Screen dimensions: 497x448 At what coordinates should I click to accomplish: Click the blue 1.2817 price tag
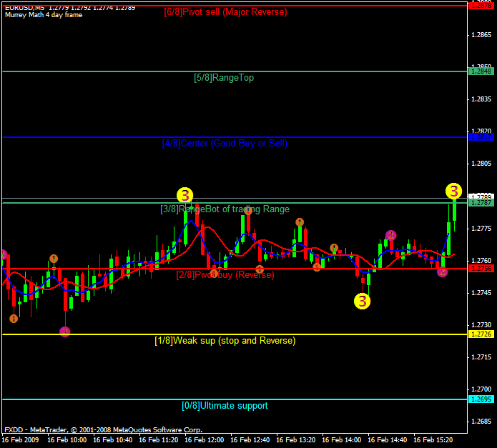pos(481,137)
